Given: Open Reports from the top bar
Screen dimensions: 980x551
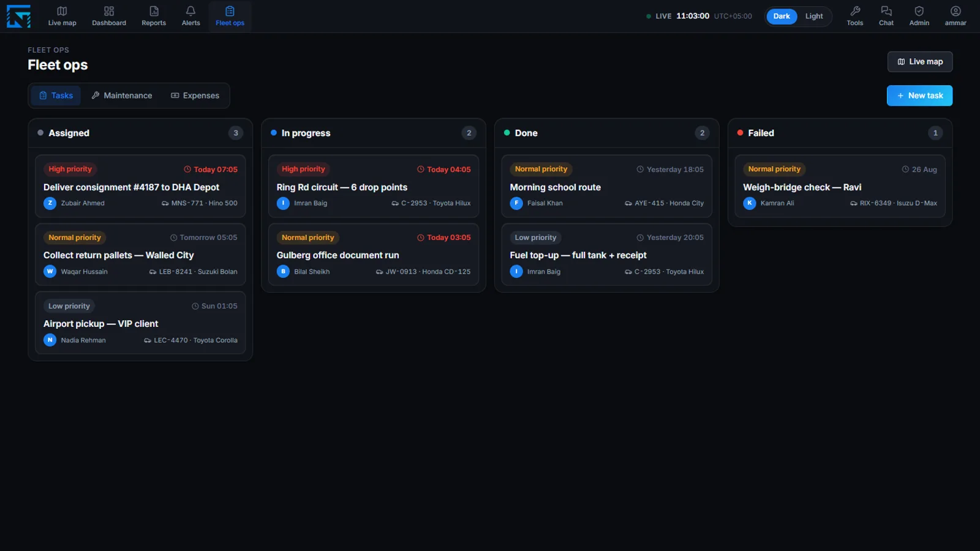Looking at the screenshot, I should click(154, 17).
